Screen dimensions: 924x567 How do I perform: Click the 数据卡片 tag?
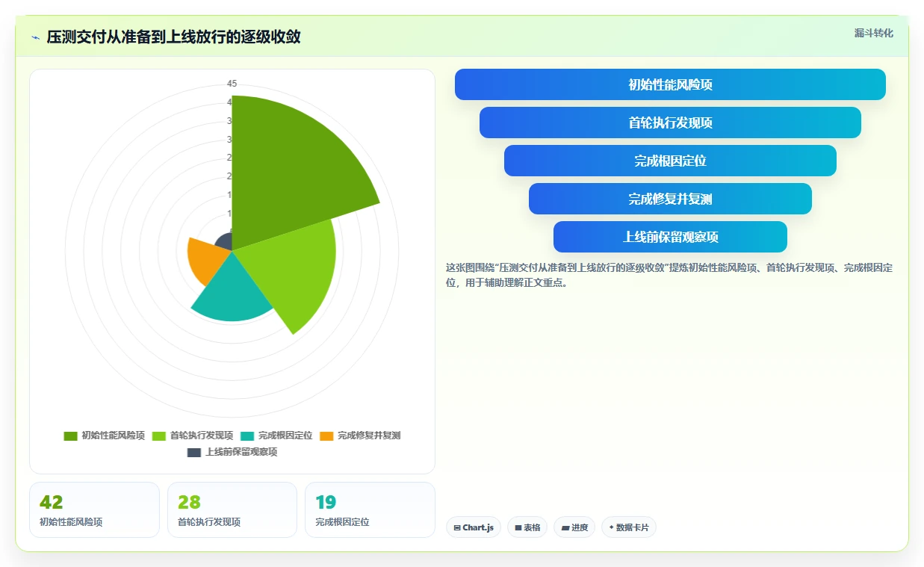tap(629, 527)
